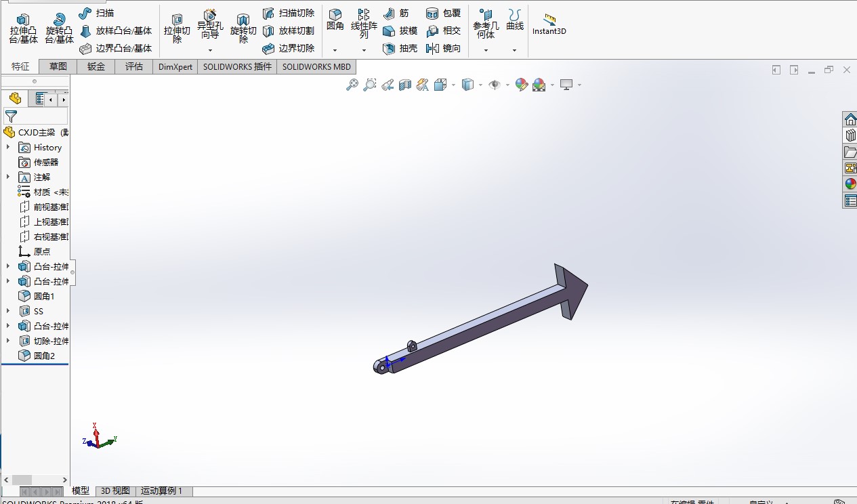Select the 旋转切除 revolved cut tool

tap(243, 28)
